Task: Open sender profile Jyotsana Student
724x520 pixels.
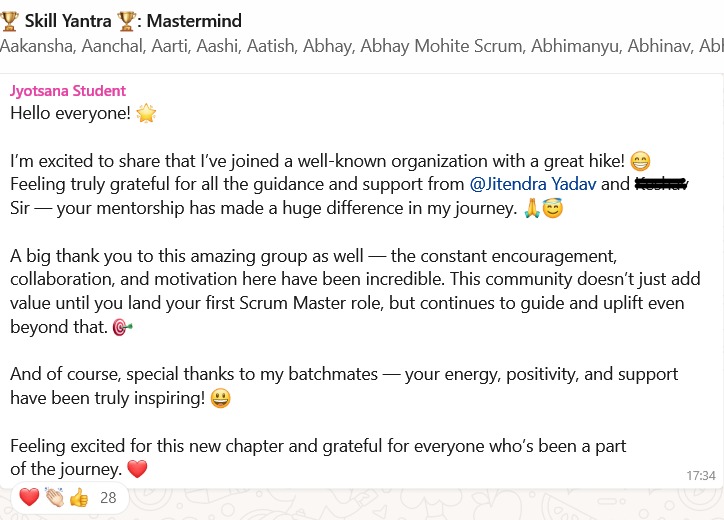Action: click(68, 91)
